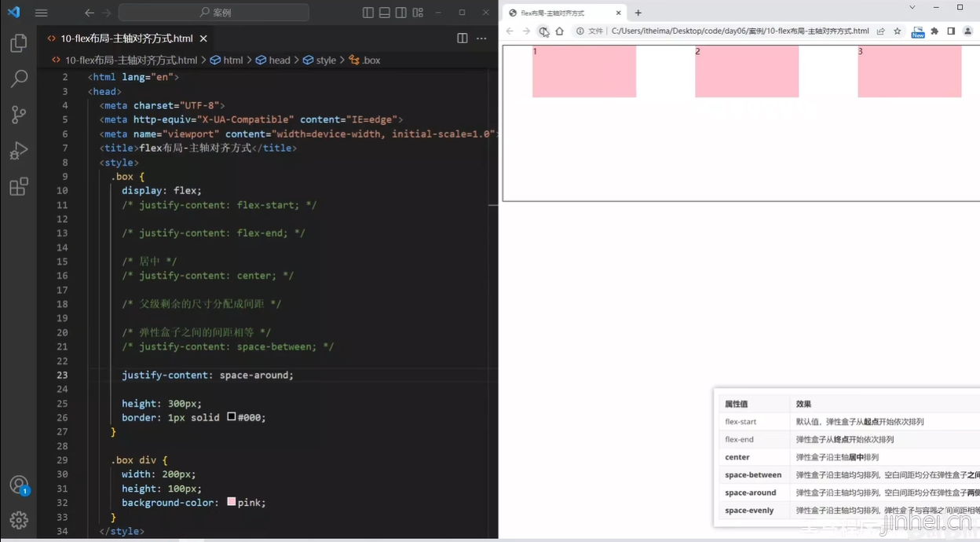Open the Source Control view
The width and height of the screenshot is (980, 542).
tap(19, 115)
